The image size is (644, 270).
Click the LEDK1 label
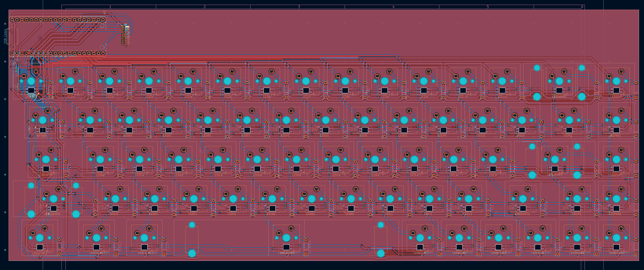tap(375, 175)
